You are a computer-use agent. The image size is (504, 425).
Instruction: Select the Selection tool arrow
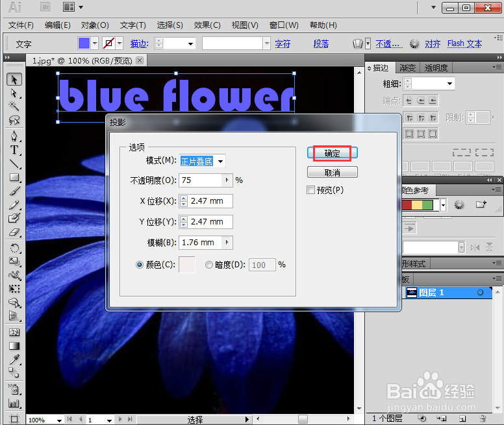(14, 79)
